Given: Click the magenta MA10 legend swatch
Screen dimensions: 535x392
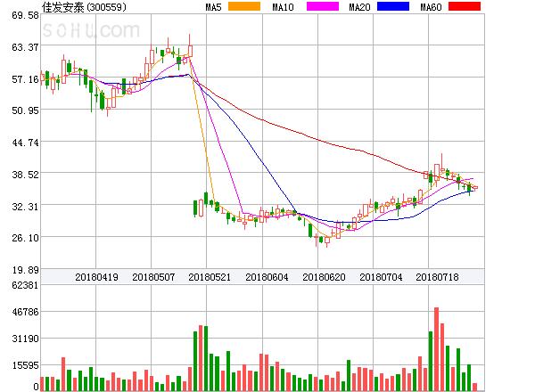Looking at the screenshot, I should (323, 6).
